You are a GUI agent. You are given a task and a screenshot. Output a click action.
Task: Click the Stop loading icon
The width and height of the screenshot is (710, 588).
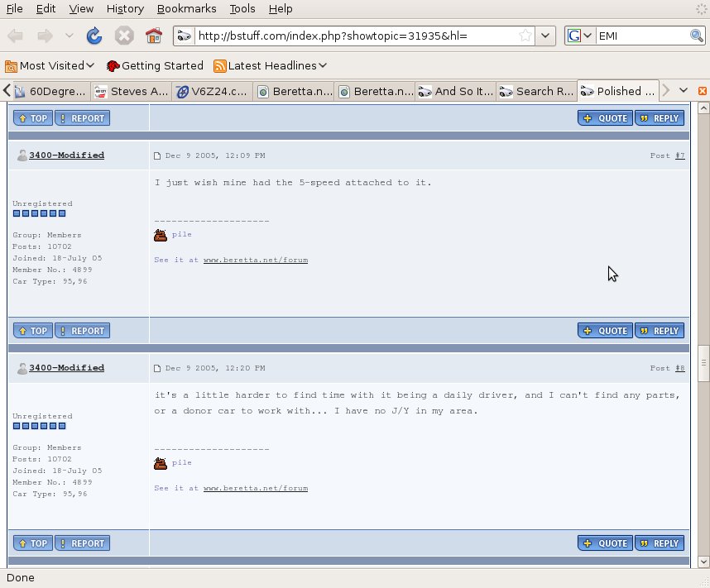[x=124, y=36]
